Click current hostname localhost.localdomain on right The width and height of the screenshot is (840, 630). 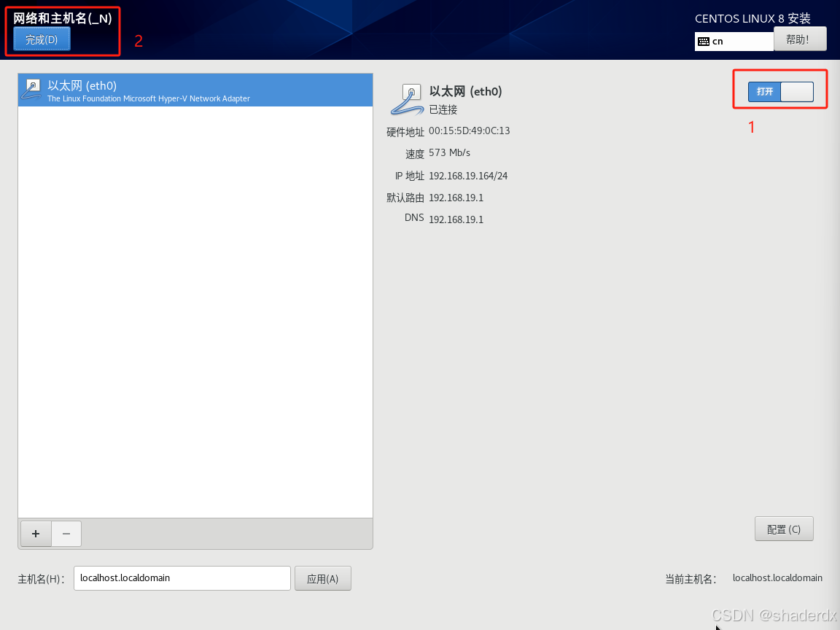777,578
